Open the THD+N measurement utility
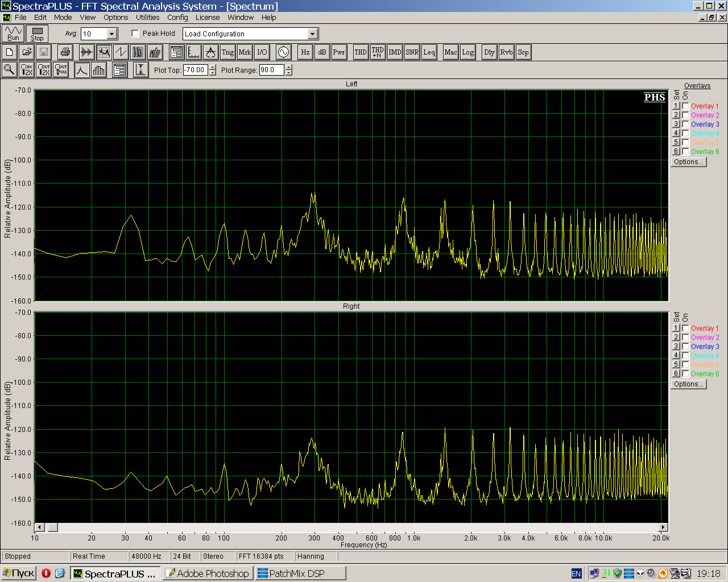 378,52
